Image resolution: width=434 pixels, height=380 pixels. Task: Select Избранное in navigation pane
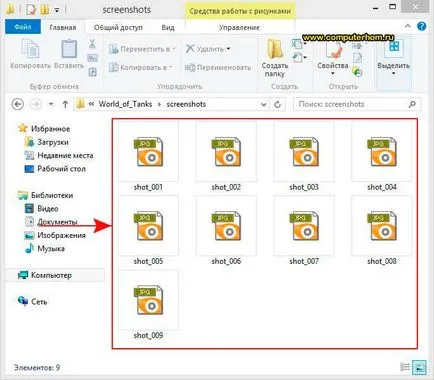tap(44, 129)
